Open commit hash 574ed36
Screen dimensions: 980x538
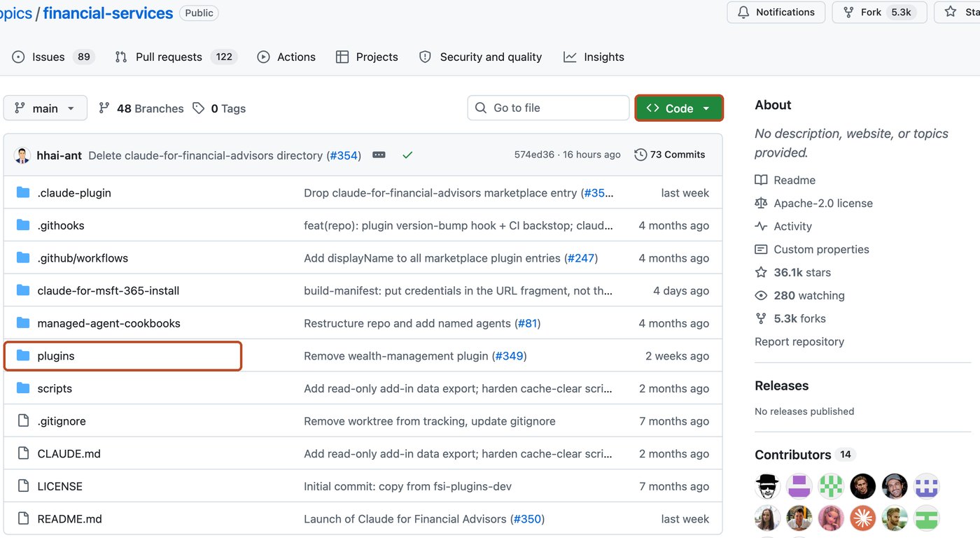pos(534,155)
